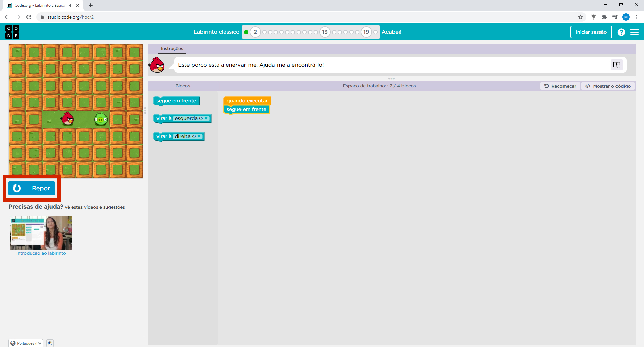Click the Recomeçar button
The image size is (644, 347).
click(560, 86)
